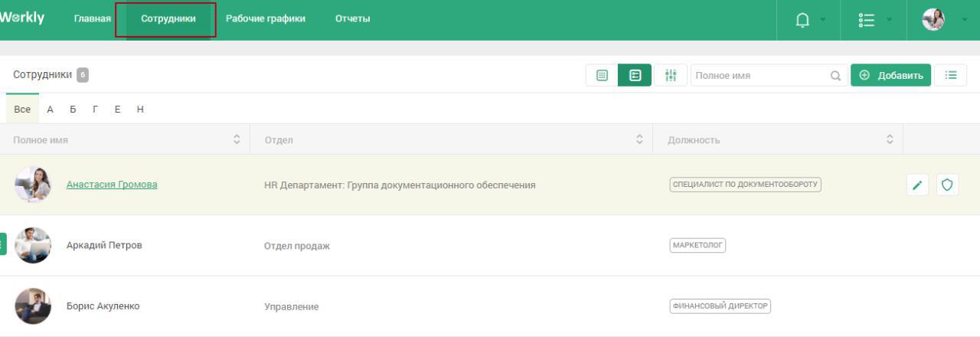Filter employees by letter А
The width and height of the screenshot is (980, 337).
tap(51, 110)
